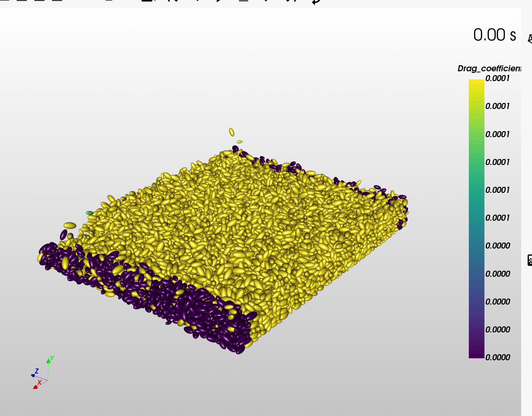532x416 pixels.
Task: Click the topmost 0.0001 legend tick label
Action: [497, 78]
